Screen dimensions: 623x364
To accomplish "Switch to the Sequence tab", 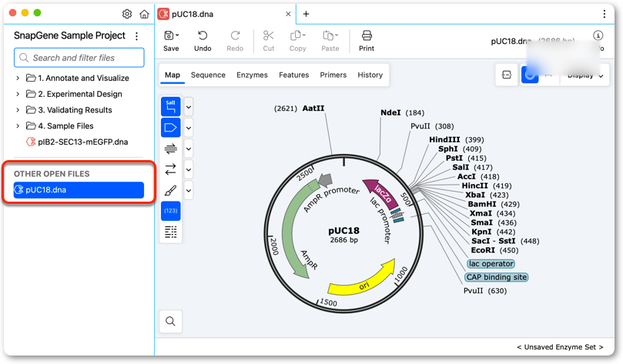I will (x=208, y=75).
